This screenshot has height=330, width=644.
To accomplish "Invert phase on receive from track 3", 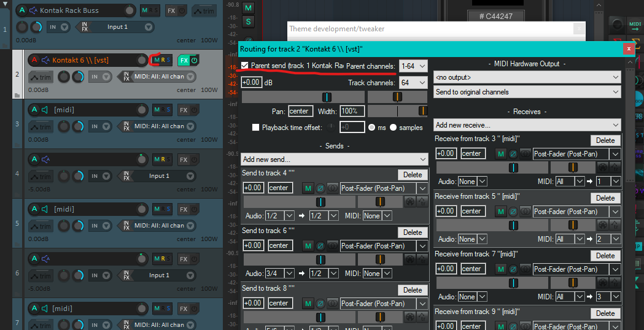I will point(513,154).
